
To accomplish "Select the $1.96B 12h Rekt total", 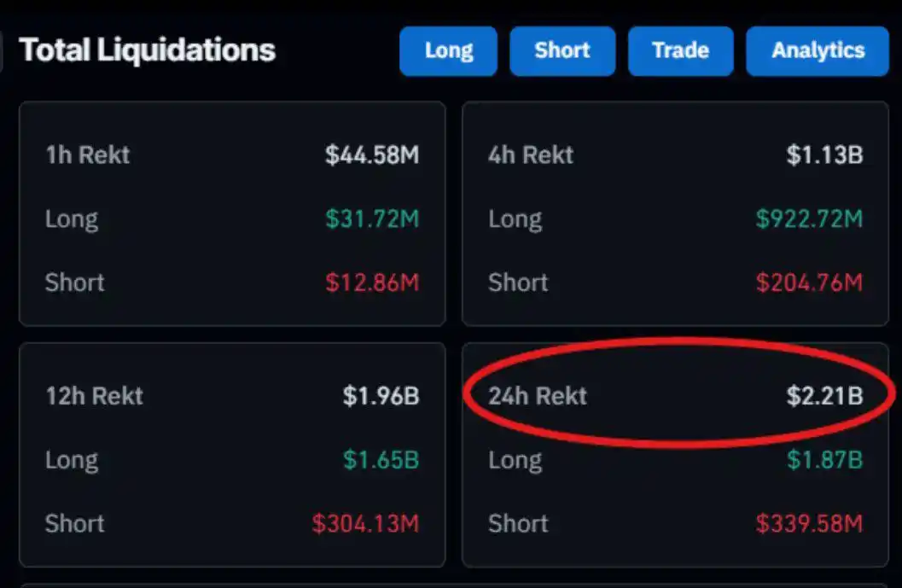I will pyautogui.click(x=381, y=396).
